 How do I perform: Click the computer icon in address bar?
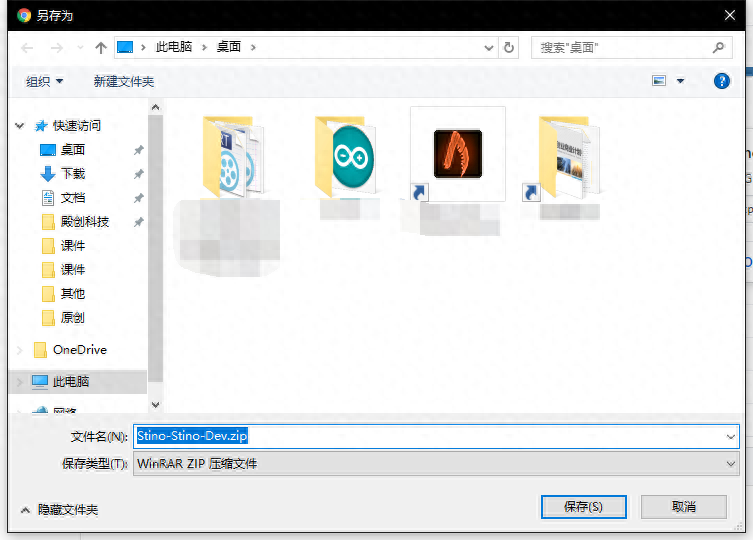[125, 47]
